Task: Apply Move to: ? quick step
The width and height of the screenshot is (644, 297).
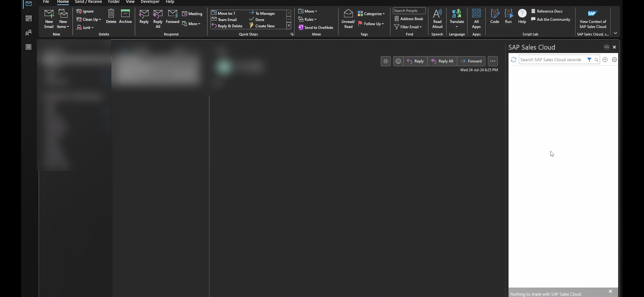Action: coord(223,13)
